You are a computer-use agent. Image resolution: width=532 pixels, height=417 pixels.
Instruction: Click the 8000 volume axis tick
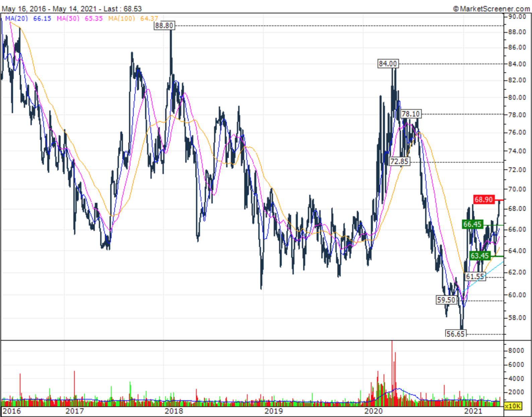[x=516, y=350]
